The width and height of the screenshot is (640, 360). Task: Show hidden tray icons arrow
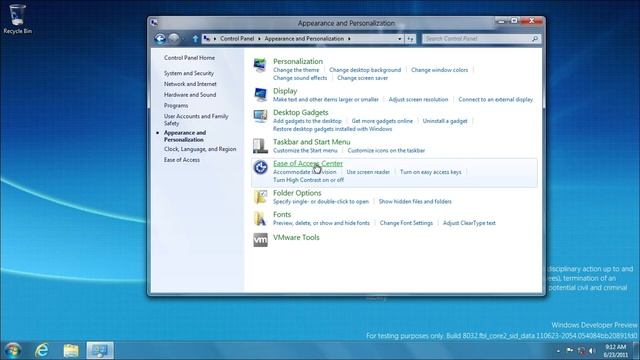coord(558,351)
